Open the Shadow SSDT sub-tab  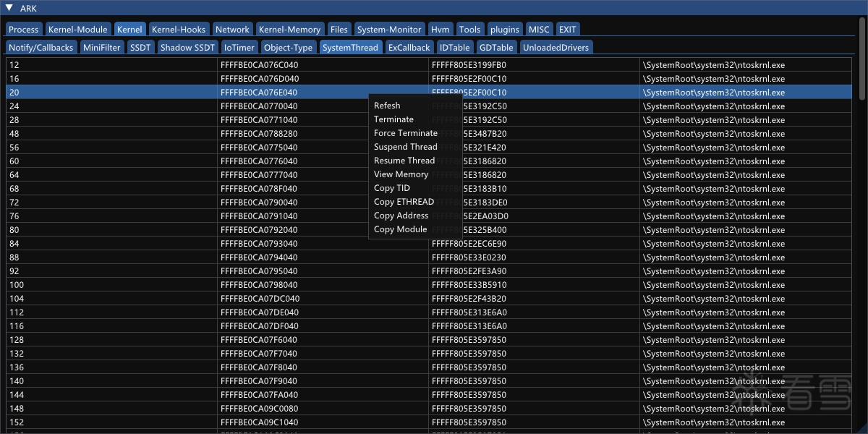(x=187, y=47)
